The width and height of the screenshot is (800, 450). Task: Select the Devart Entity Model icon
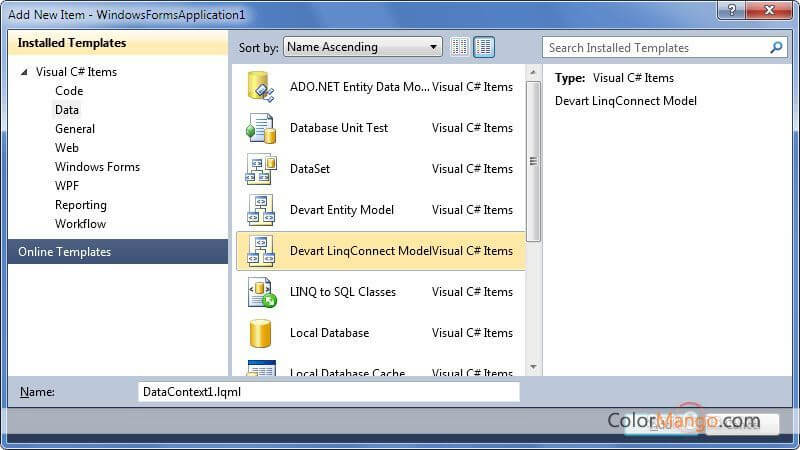261,210
